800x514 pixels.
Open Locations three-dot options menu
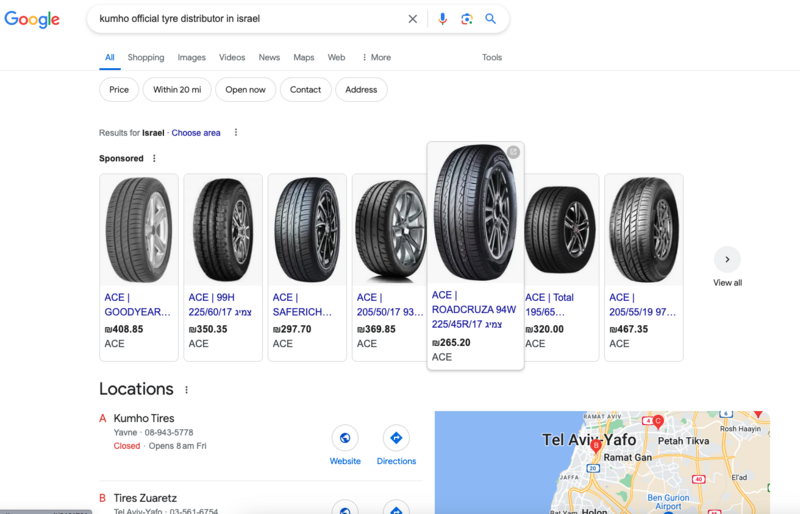186,390
